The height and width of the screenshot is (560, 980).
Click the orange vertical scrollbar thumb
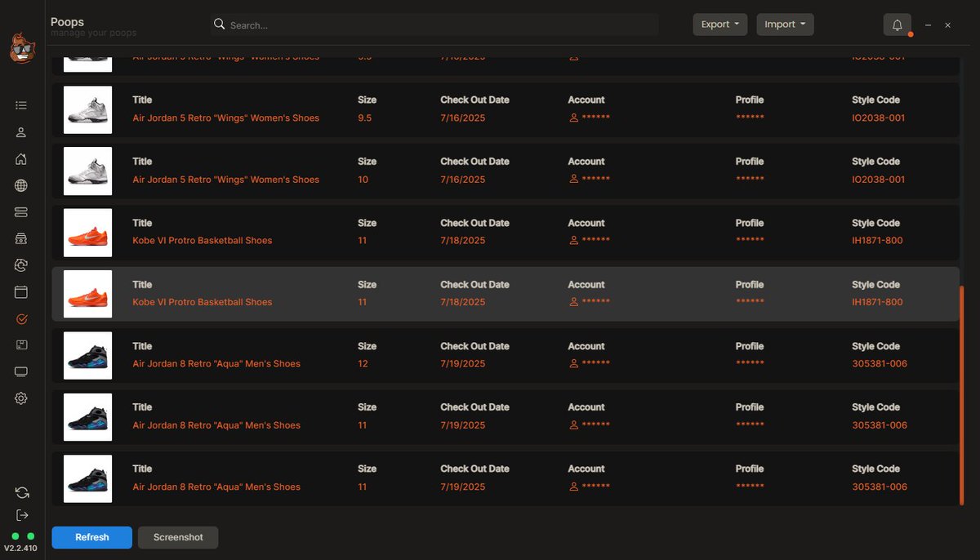963,395
